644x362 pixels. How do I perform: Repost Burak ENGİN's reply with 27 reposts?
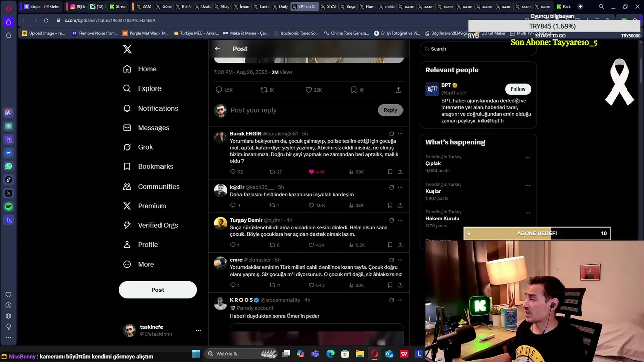[x=275, y=172]
